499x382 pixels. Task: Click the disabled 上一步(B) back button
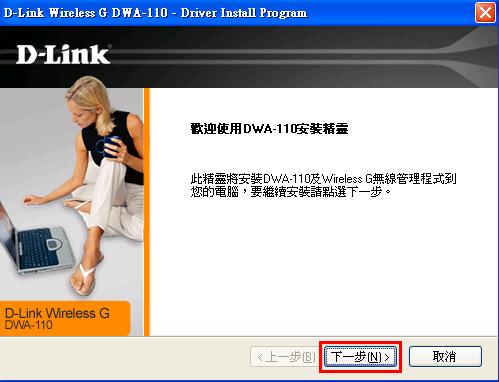pyautogui.click(x=286, y=357)
